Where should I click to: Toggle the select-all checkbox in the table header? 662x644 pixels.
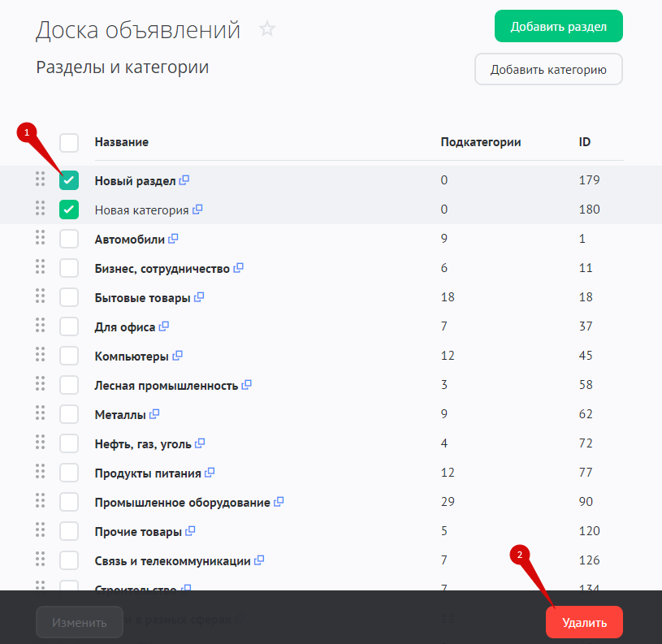pos(69,143)
